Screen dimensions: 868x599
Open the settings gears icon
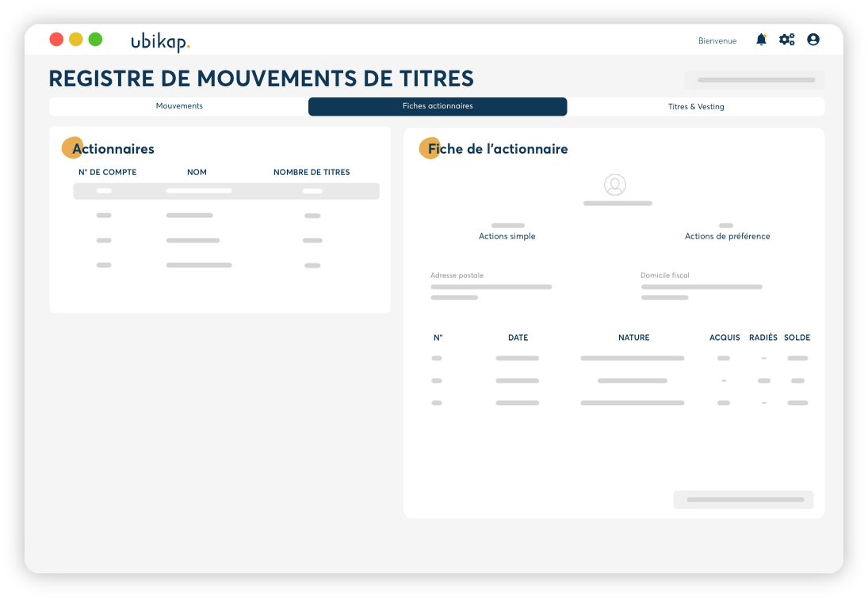click(786, 40)
